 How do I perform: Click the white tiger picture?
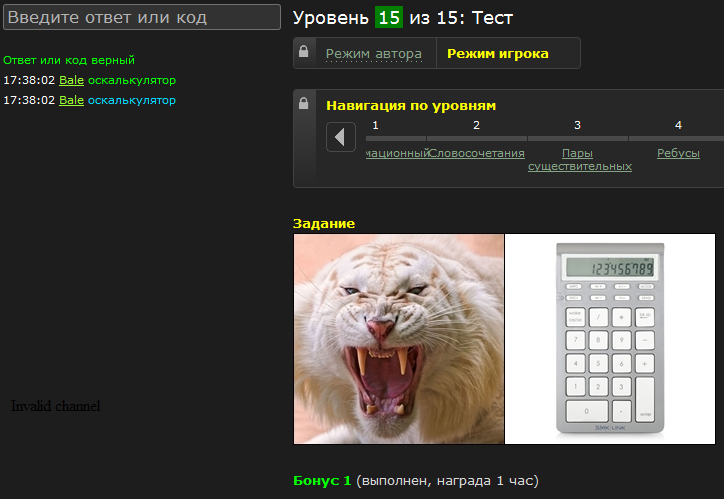coord(399,339)
